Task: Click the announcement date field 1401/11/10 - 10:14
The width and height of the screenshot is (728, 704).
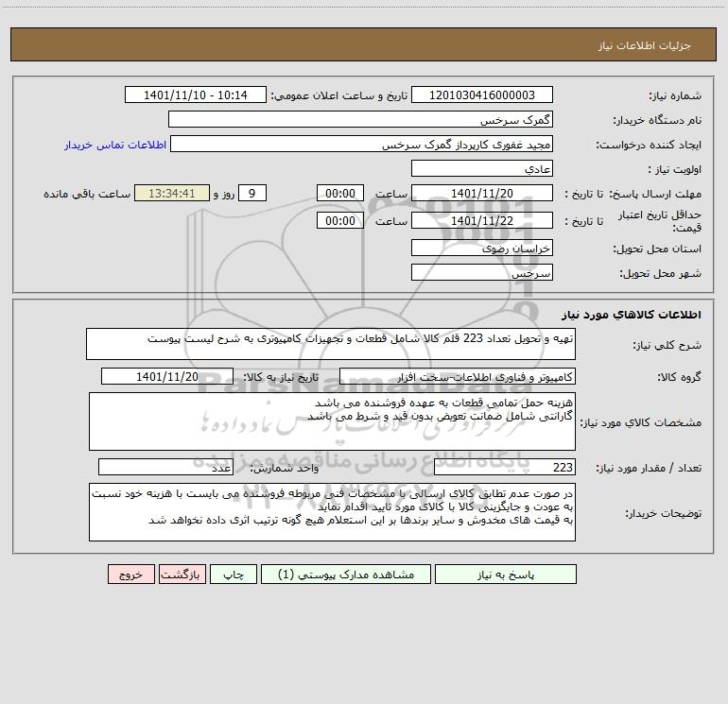Action: [x=196, y=95]
